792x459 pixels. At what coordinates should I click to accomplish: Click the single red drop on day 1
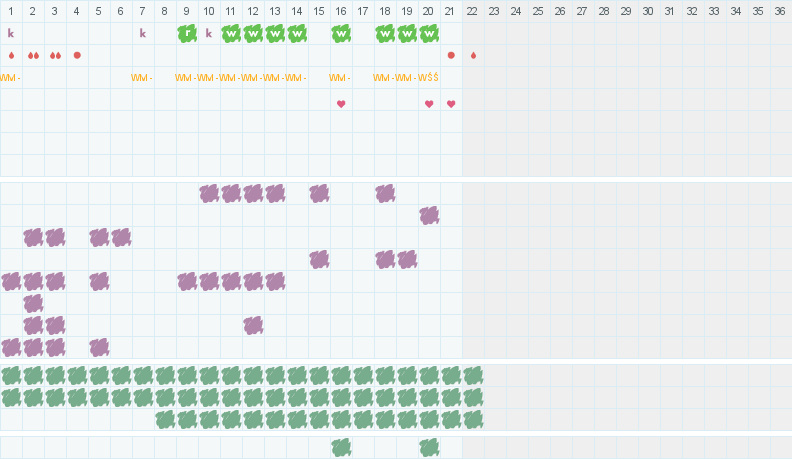coord(11,55)
